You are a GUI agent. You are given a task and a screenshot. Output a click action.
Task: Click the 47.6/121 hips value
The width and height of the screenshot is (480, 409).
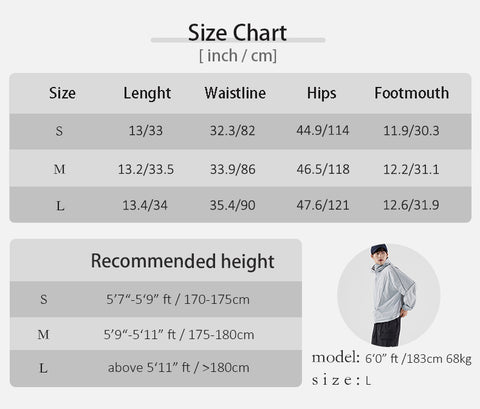pyautogui.click(x=323, y=205)
